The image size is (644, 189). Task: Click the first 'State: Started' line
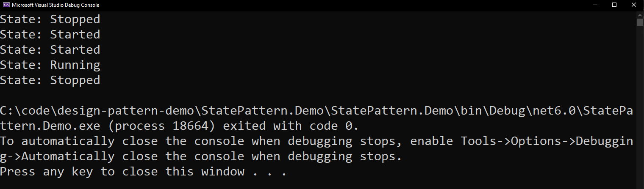pyautogui.click(x=50, y=34)
